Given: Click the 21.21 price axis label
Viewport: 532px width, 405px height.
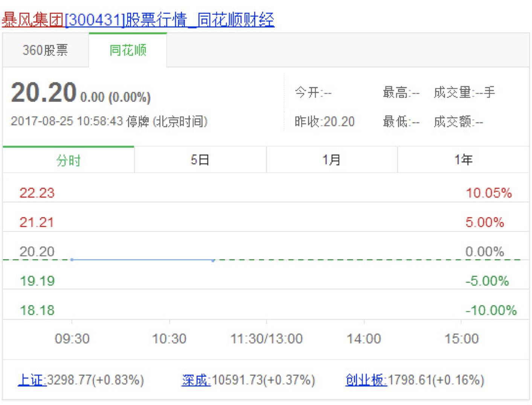Looking at the screenshot, I should pos(37,222).
